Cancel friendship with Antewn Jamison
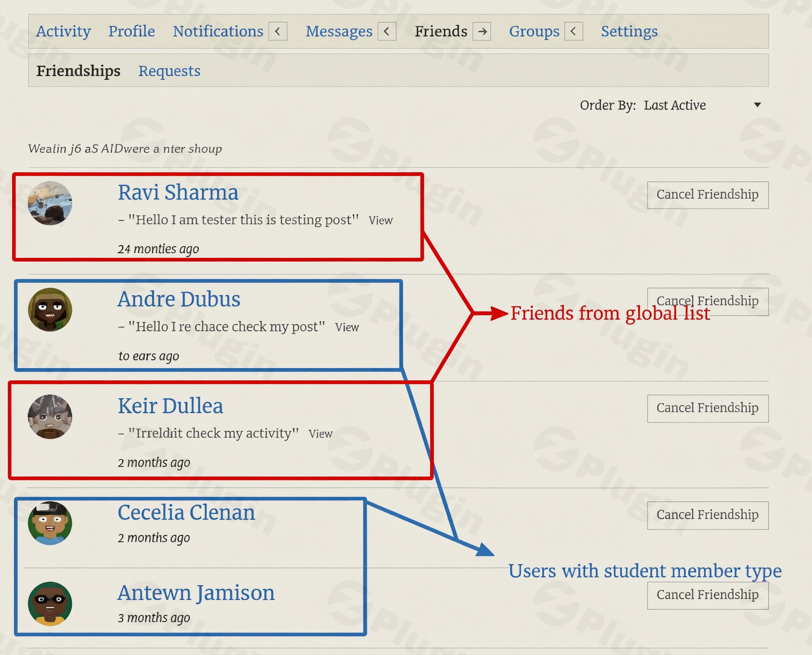This screenshot has height=655, width=812. (x=708, y=596)
